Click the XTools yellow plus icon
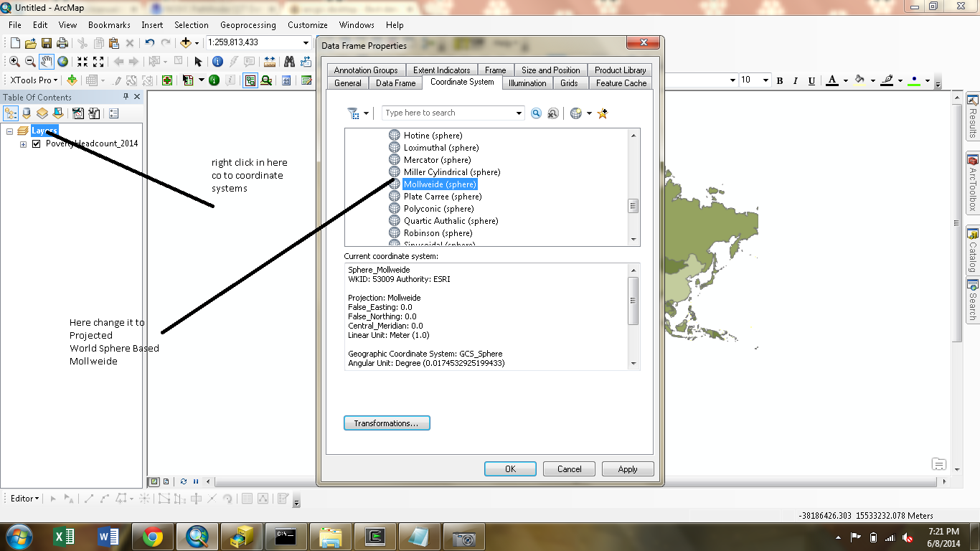This screenshot has width=980, height=551. 72,80
